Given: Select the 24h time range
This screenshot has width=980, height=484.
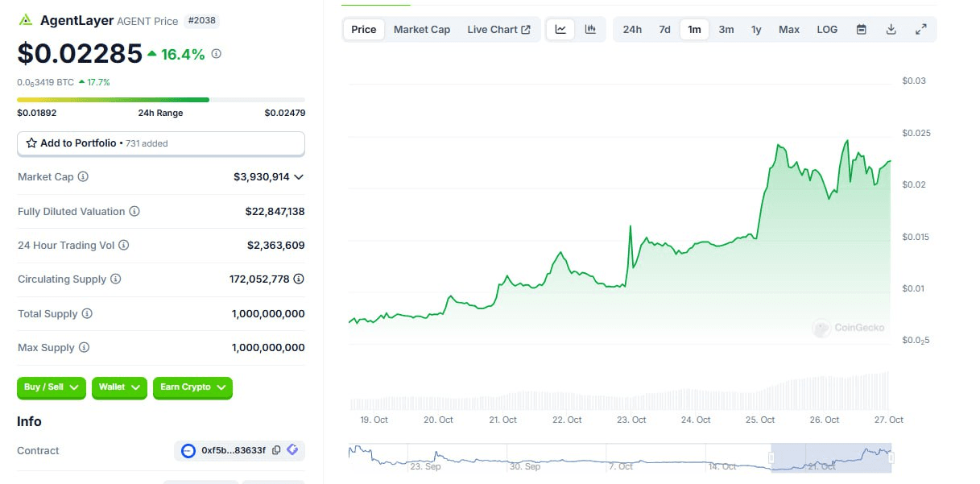Looking at the screenshot, I should coord(632,30).
